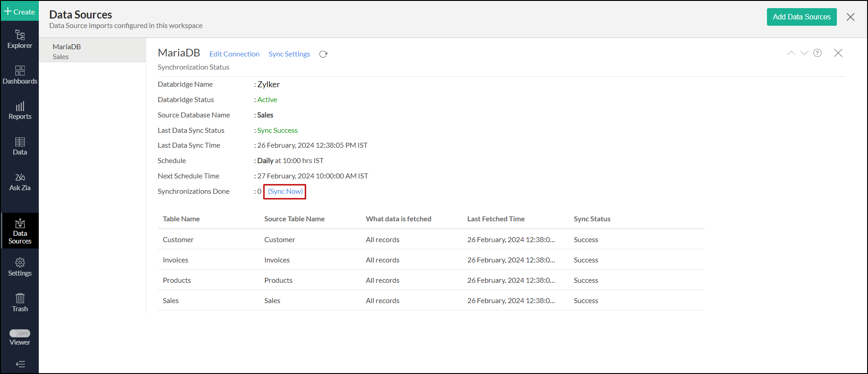Viewport: 868px width, 374px height.
Task: Select Data Sources in sidebar
Action: tap(20, 231)
